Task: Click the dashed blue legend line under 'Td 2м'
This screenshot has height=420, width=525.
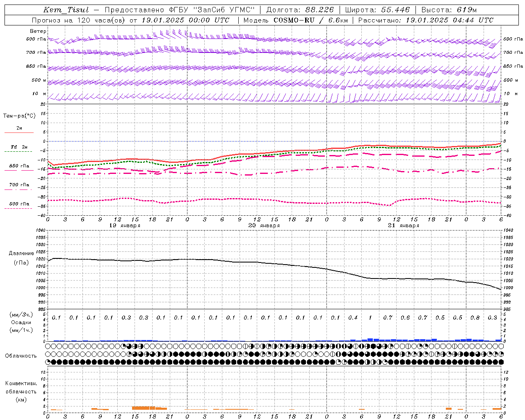Action: click(19, 152)
